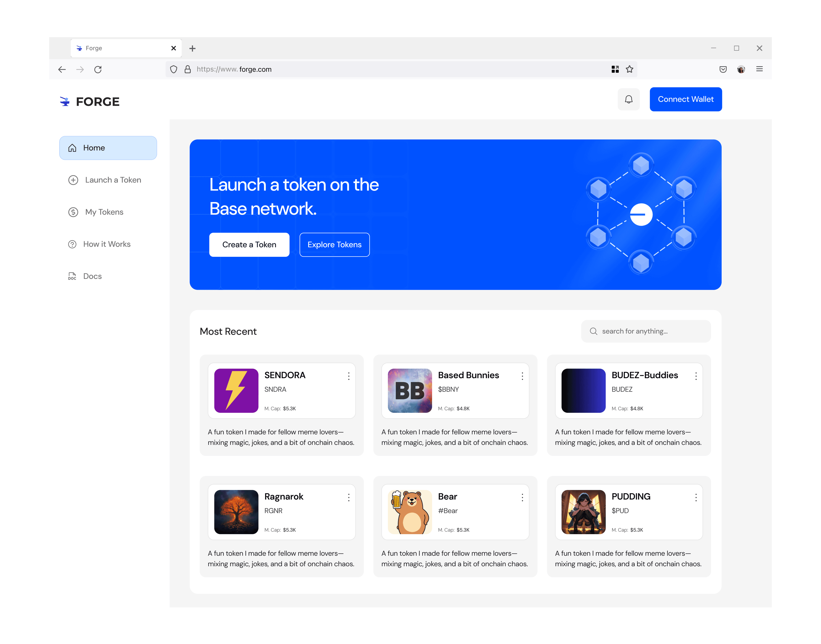821x644 pixels.
Task: Click the Explore Tokens button
Action: click(x=335, y=245)
